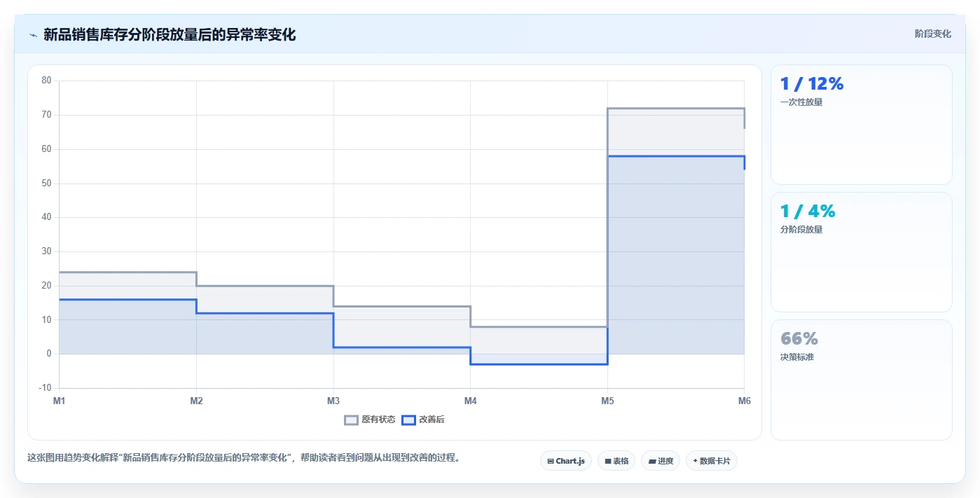Viewport: 980px width, 498px height.
Task: Toggle the 原有状态 legend item
Action: click(x=370, y=420)
